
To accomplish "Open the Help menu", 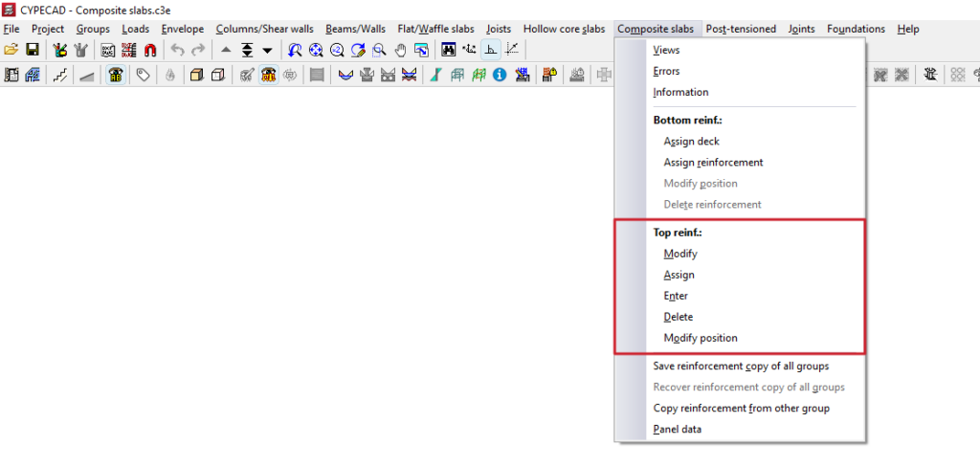I will tap(908, 29).
